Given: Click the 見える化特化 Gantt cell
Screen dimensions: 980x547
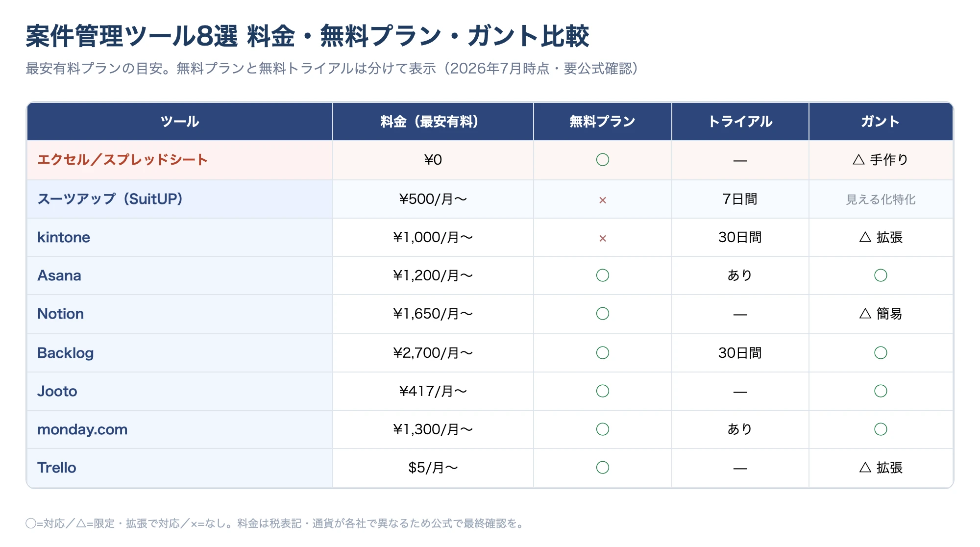Looking at the screenshot, I should click(881, 199).
